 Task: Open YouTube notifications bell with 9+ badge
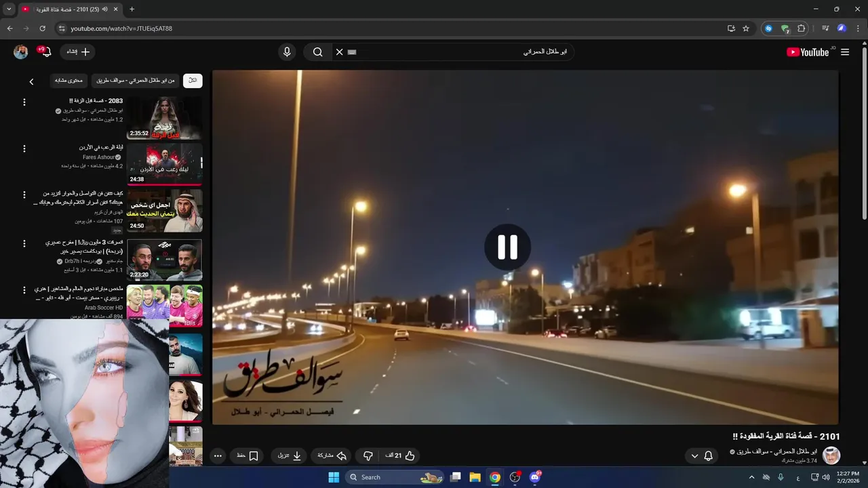(45, 52)
